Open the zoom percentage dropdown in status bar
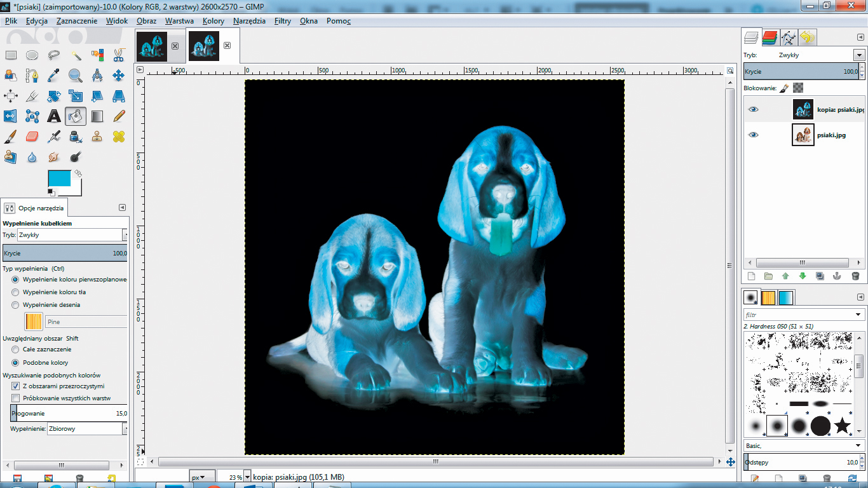This screenshot has width=868, height=488. [x=247, y=477]
